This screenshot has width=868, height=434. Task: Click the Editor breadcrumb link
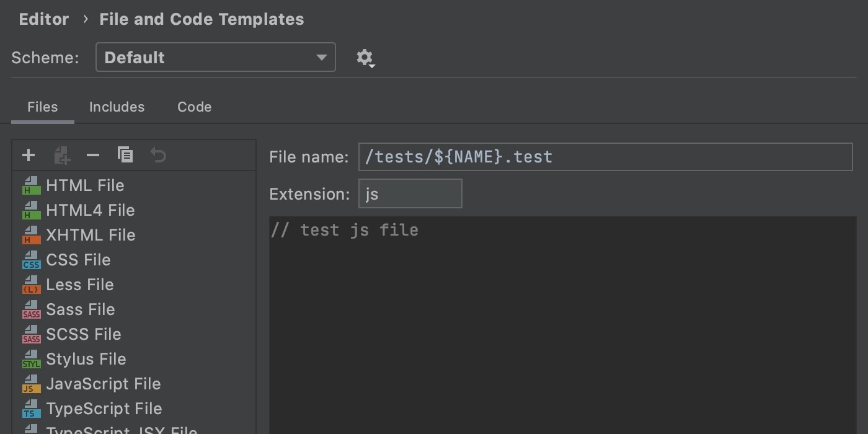click(x=43, y=19)
